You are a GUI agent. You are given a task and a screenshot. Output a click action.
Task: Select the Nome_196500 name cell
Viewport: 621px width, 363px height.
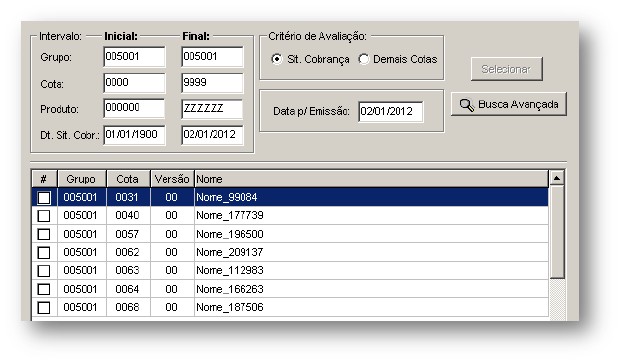point(371,234)
